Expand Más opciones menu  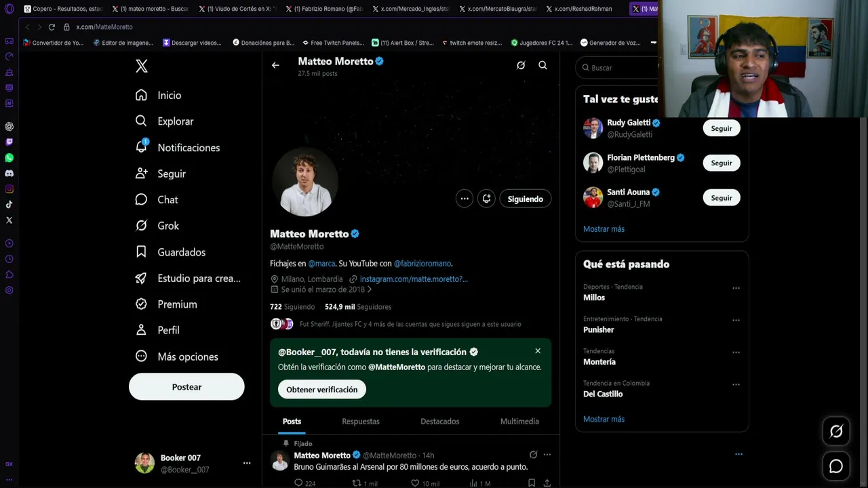(176, 357)
